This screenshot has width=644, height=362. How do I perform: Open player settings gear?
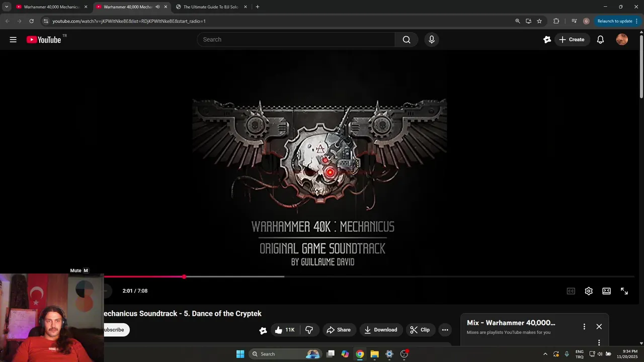pyautogui.click(x=589, y=291)
